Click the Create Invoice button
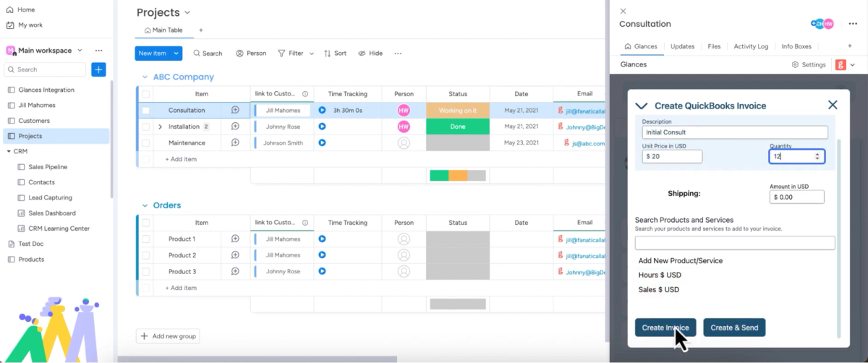 (x=665, y=328)
